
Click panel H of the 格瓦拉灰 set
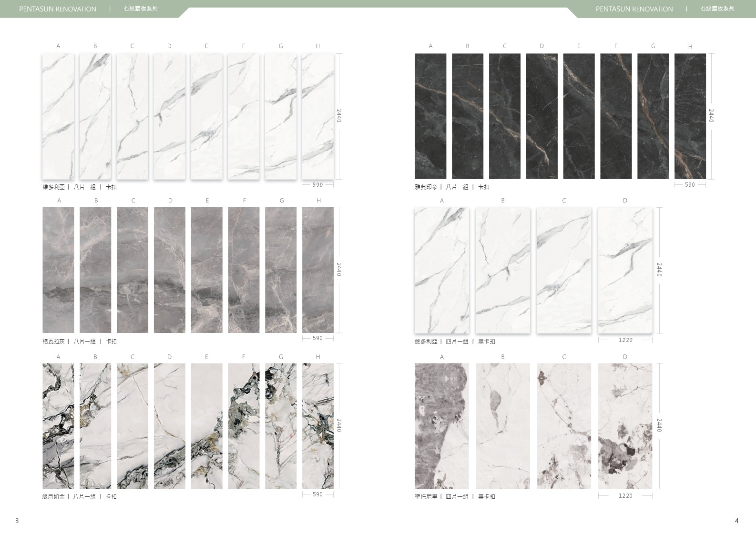(318, 270)
